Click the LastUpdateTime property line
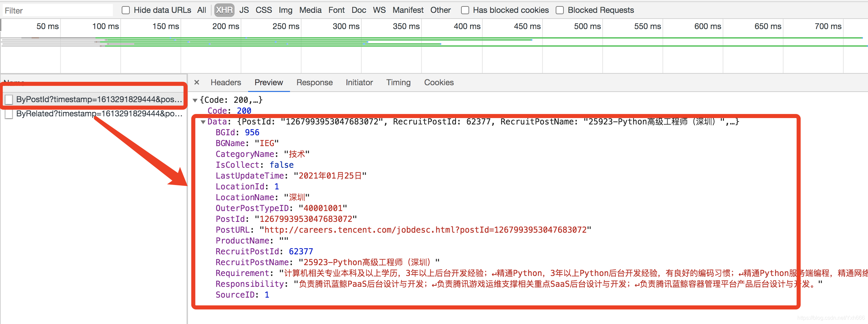 [291, 176]
